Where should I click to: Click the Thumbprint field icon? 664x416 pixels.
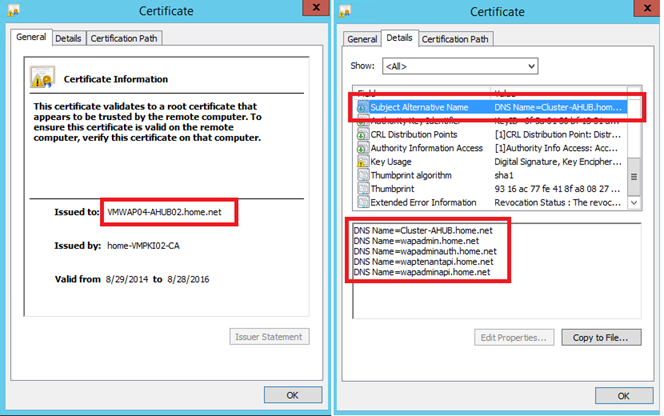362,189
